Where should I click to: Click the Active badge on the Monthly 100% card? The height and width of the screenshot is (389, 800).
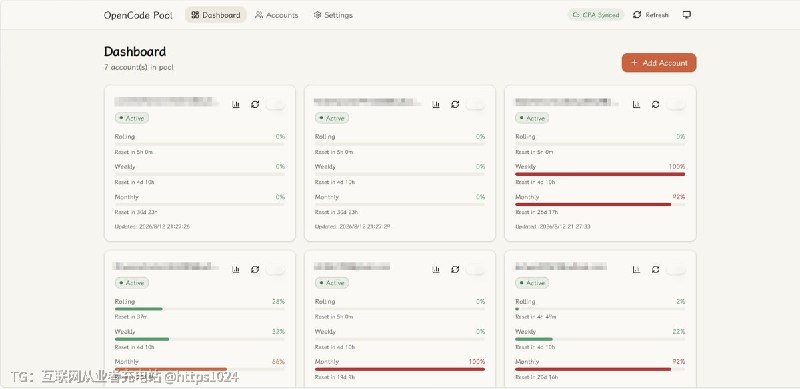click(332, 283)
